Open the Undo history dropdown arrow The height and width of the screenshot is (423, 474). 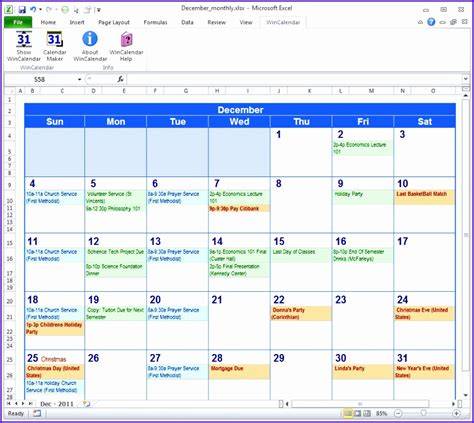pos(40,10)
